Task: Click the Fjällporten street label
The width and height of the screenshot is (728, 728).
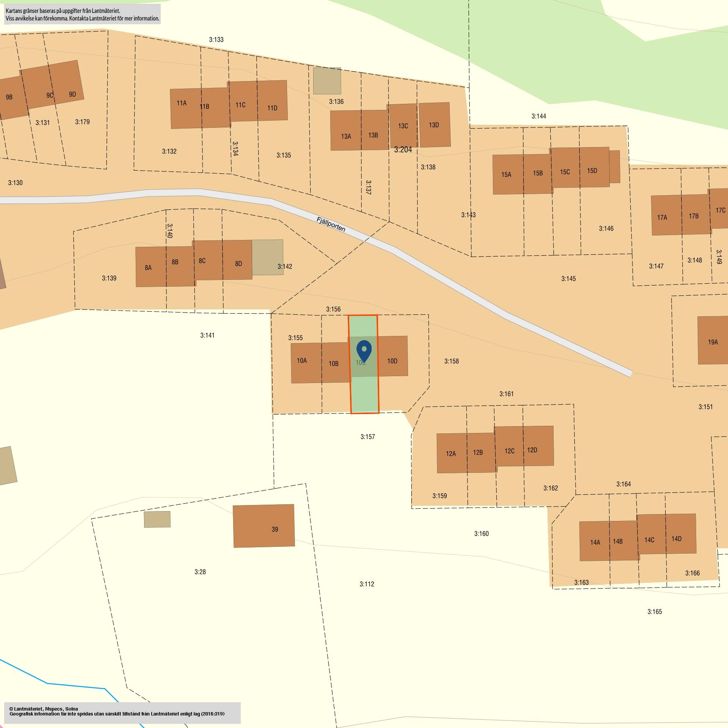Action: 331,224
